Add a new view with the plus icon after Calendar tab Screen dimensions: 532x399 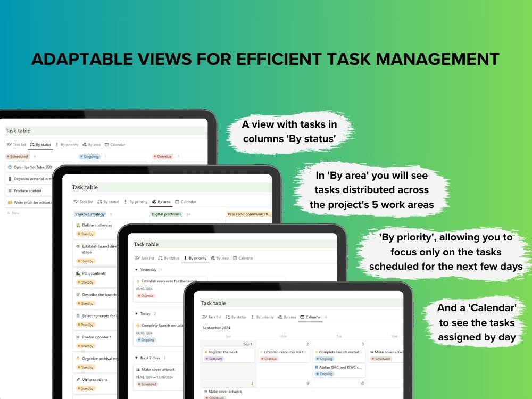click(326, 317)
